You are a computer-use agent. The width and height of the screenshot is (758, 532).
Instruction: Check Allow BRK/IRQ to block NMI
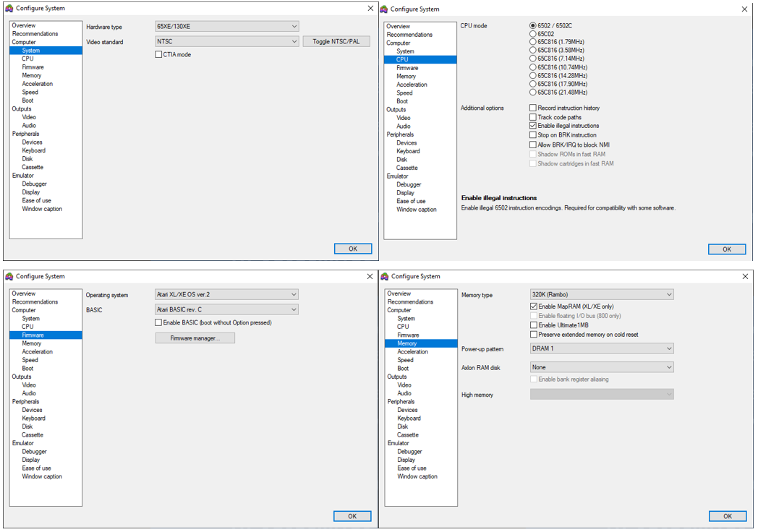point(533,145)
